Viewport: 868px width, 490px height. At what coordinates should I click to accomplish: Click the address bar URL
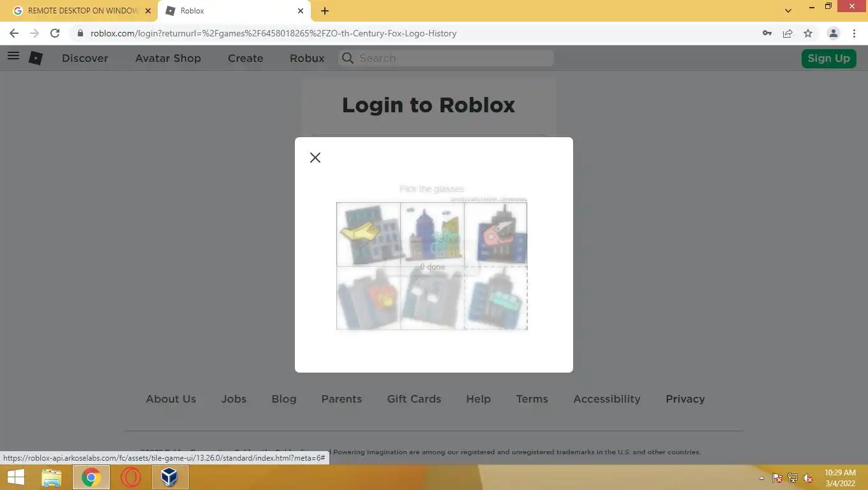click(x=273, y=33)
